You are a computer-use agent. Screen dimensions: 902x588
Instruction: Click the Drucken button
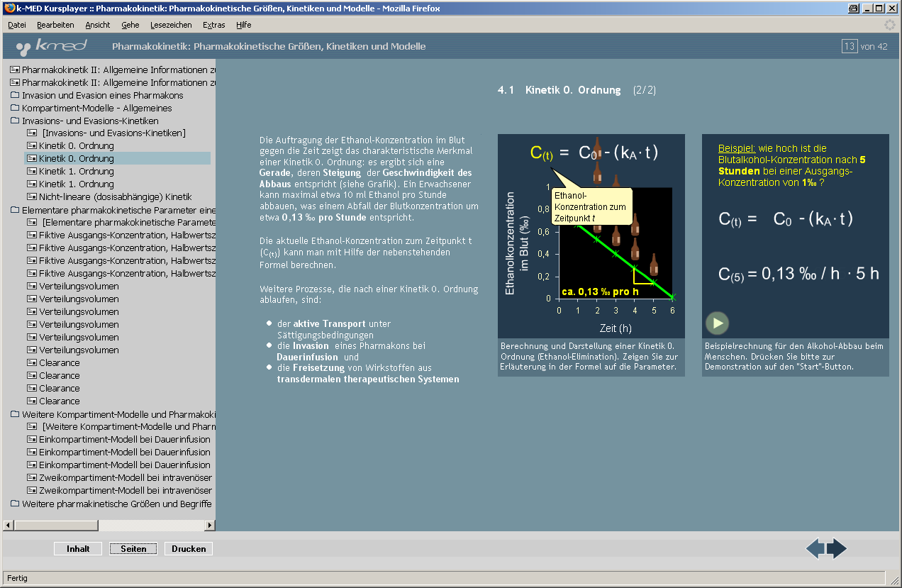click(189, 549)
